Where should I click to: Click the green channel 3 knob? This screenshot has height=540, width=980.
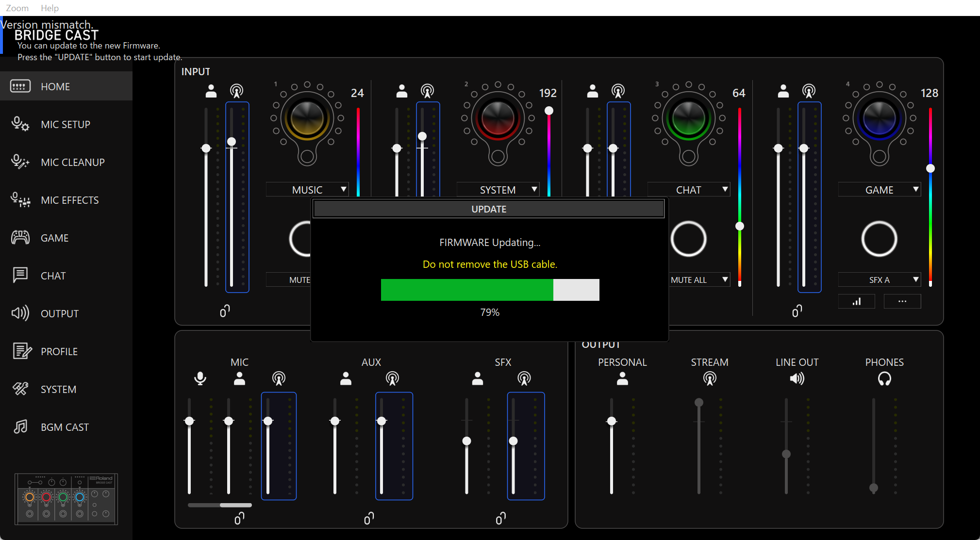click(x=689, y=118)
